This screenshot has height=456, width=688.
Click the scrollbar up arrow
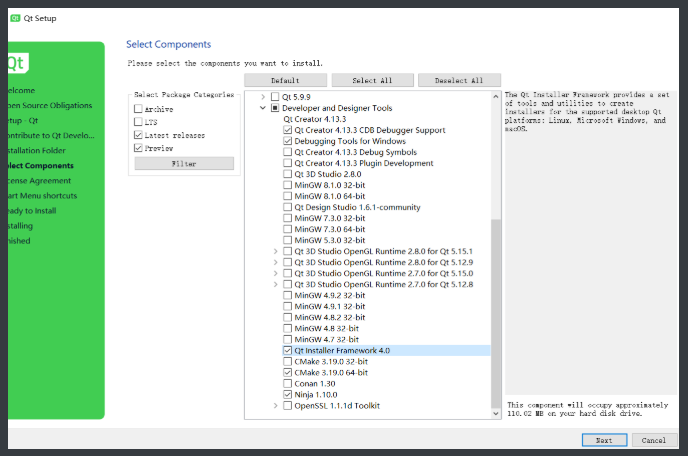click(x=496, y=97)
